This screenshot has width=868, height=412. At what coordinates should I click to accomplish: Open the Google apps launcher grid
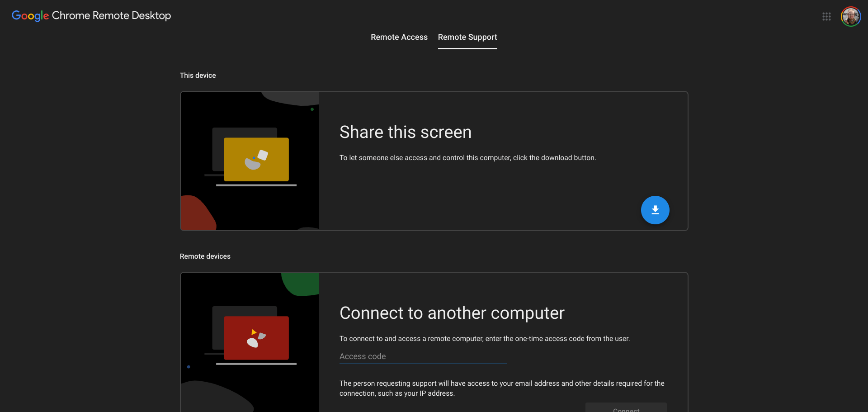pos(827,16)
